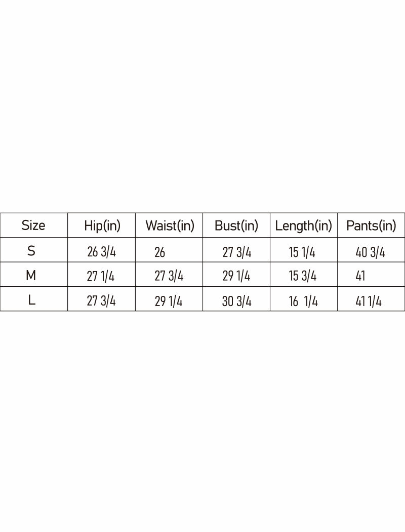Select the Length(in) header cell
Screen dimensions: 405x532
(303, 226)
